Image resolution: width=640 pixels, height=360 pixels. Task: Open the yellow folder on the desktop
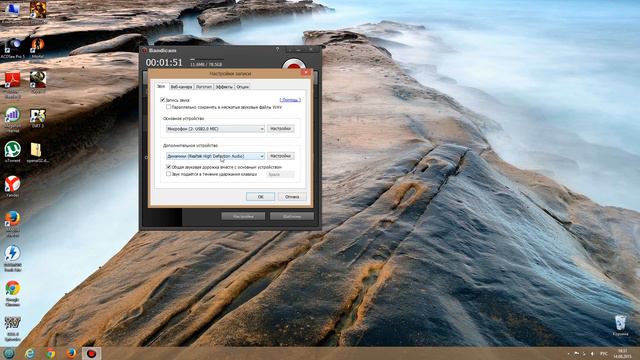pyautogui.click(x=37, y=152)
